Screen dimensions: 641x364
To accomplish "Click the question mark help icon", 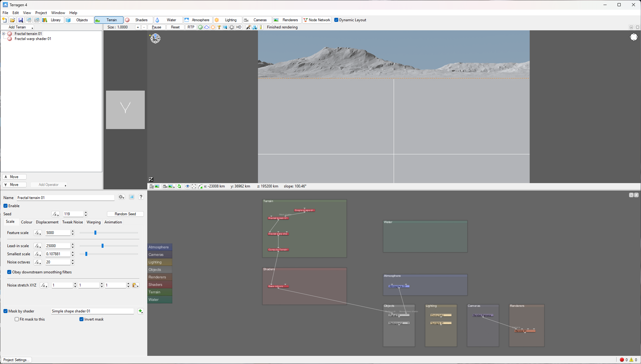I will (141, 197).
